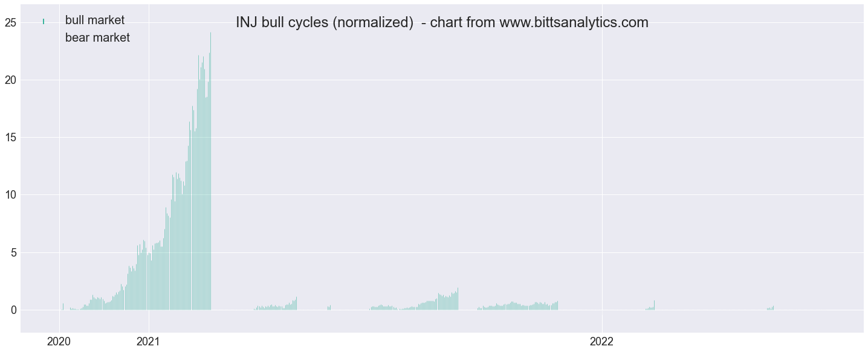Image resolution: width=868 pixels, height=352 pixels.
Task: Click the 0 y-axis tick label
Action: [x=13, y=310]
